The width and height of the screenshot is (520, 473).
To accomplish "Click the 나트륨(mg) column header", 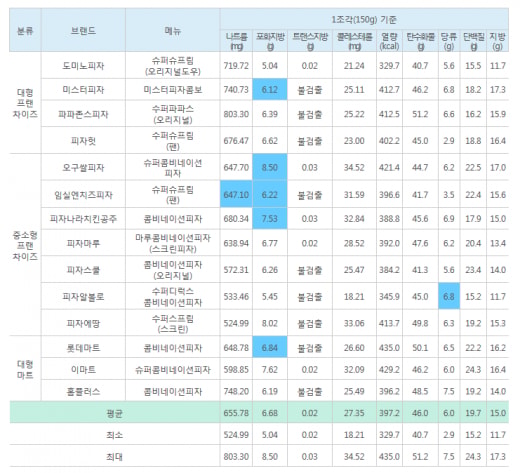I will (x=236, y=41).
